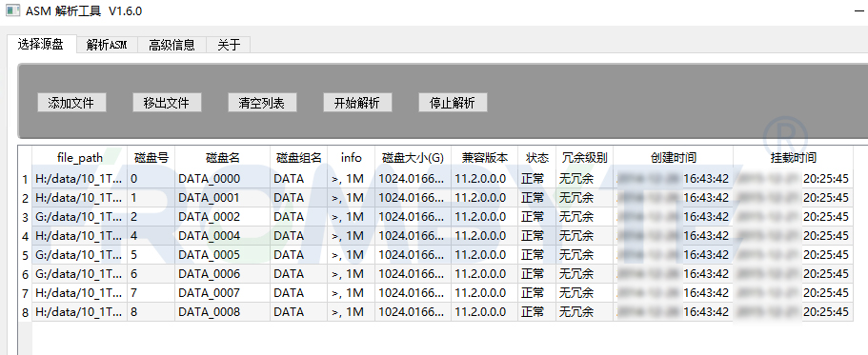Screen dimensions: 868x355
Task: Start parsing with 开始解析 button
Action: pyautogui.click(x=357, y=102)
